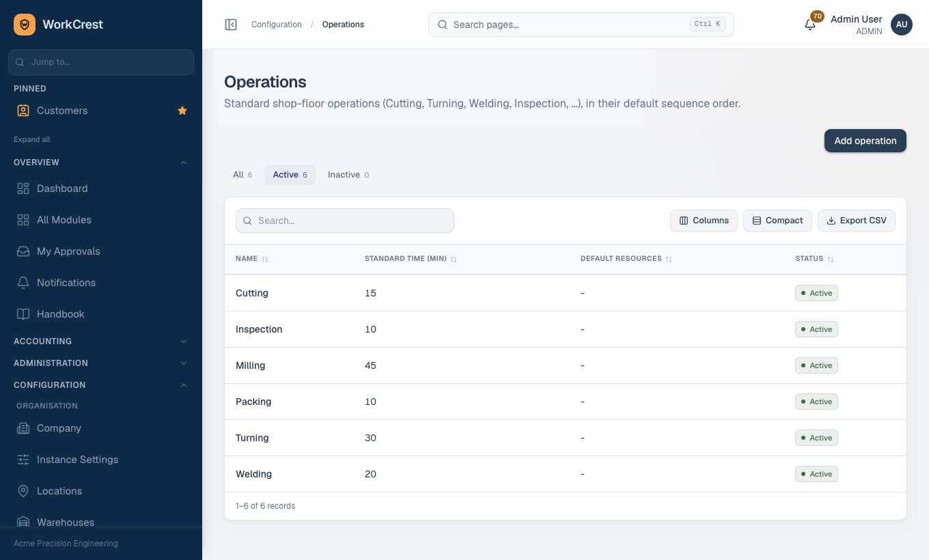Sort by Default Resources column

pyautogui.click(x=626, y=259)
